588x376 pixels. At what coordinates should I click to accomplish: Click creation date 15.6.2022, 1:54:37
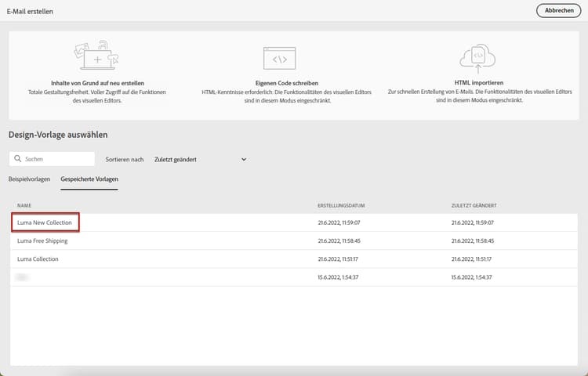338,277
